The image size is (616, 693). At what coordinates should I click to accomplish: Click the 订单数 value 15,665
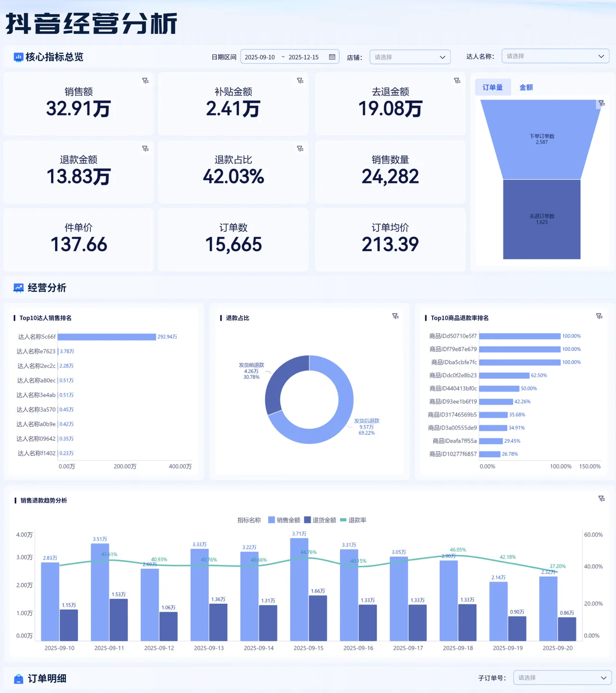click(x=233, y=244)
